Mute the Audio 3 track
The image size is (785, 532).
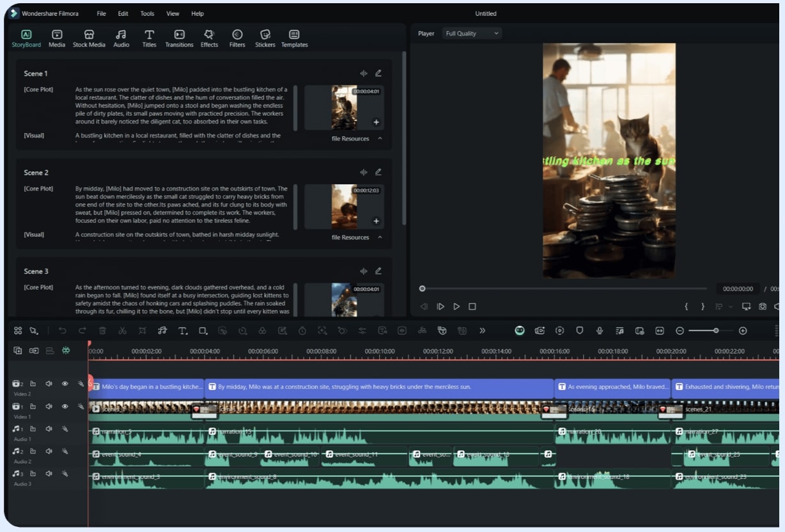49,474
